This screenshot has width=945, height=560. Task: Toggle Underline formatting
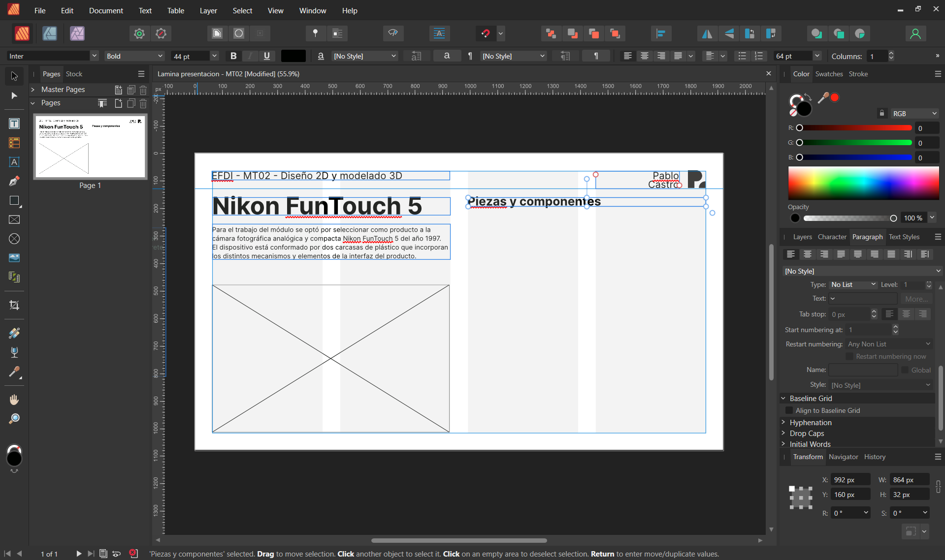click(x=267, y=56)
